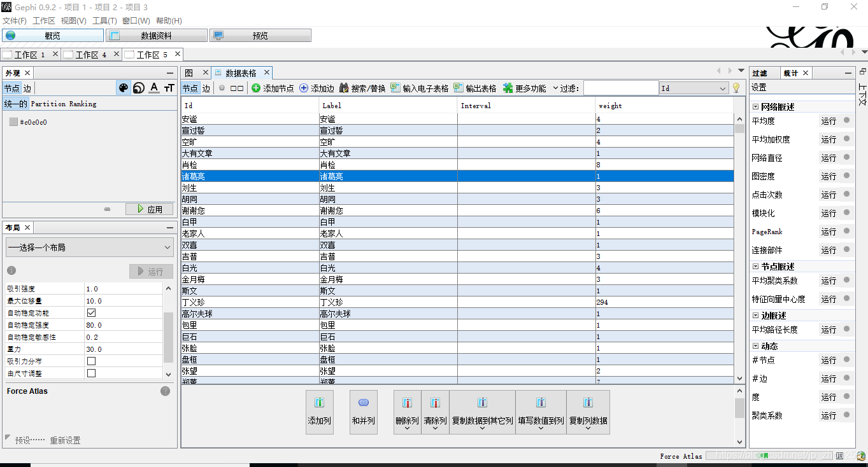Run 平均度 (Average Degree) statistic
Viewport: 868px width, 467px height.
point(829,121)
